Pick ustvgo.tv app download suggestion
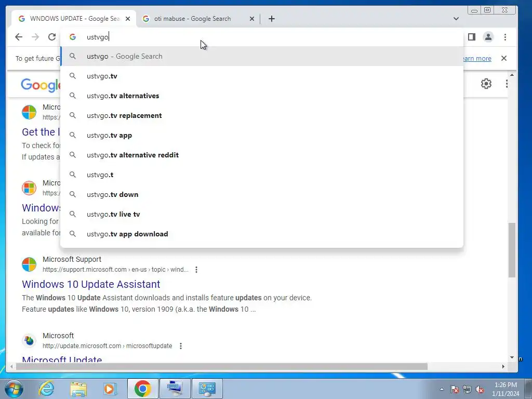 262,234
